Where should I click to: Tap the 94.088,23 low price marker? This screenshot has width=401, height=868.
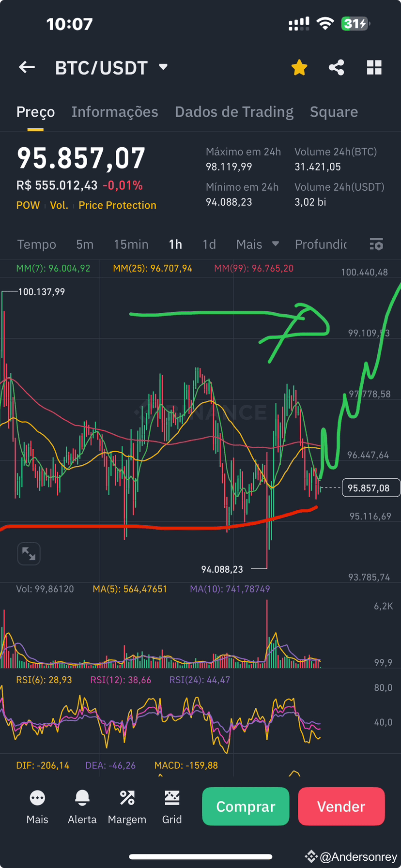click(x=222, y=569)
